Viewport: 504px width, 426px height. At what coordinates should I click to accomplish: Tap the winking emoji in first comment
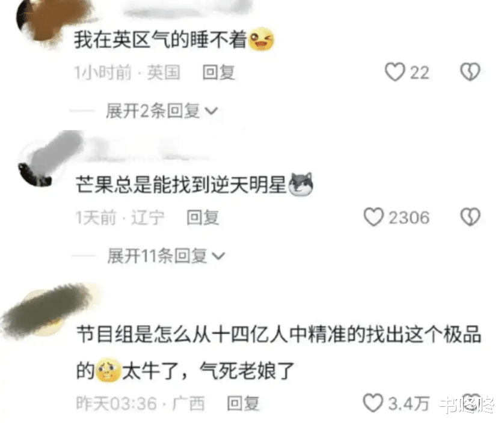pyautogui.click(x=261, y=40)
